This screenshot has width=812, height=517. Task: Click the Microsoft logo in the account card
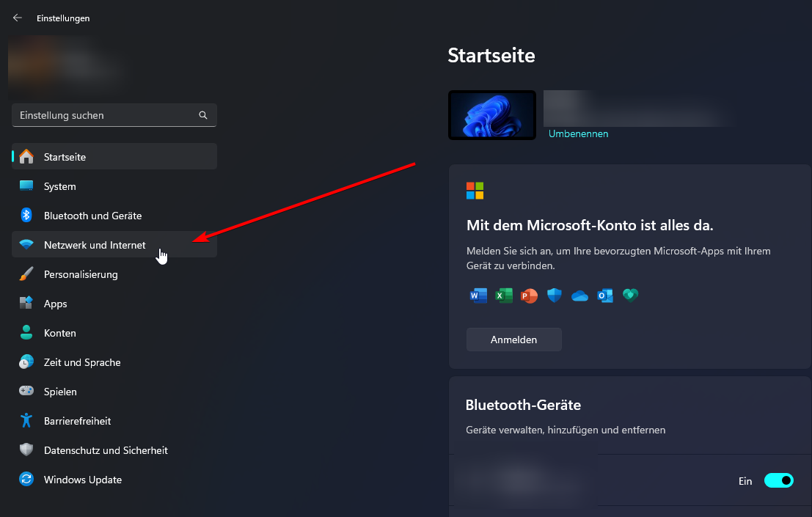click(474, 190)
